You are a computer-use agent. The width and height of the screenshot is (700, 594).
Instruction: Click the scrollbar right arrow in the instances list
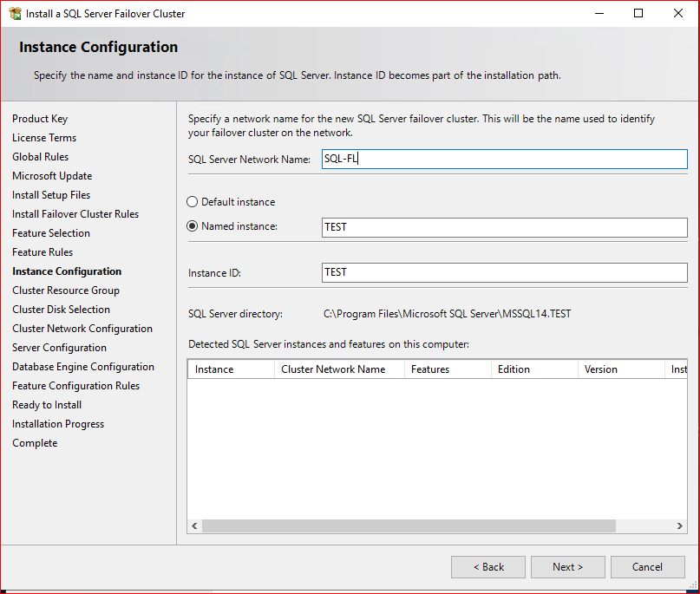click(x=679, y=526)
